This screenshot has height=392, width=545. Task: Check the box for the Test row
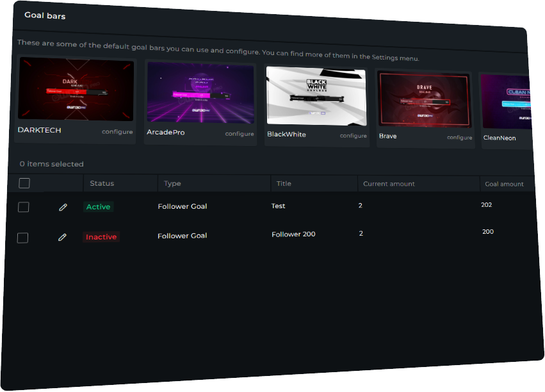pos(23,207)
